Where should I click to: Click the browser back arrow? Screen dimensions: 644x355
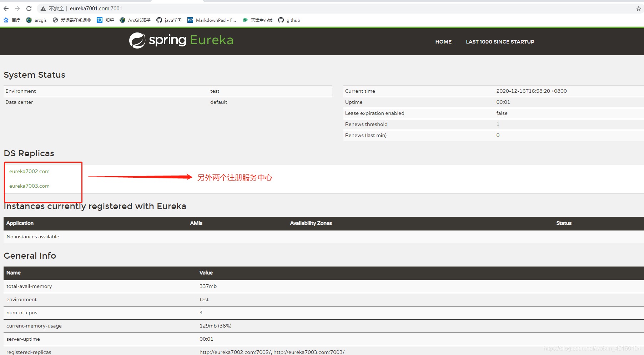[x=6, y=9]
